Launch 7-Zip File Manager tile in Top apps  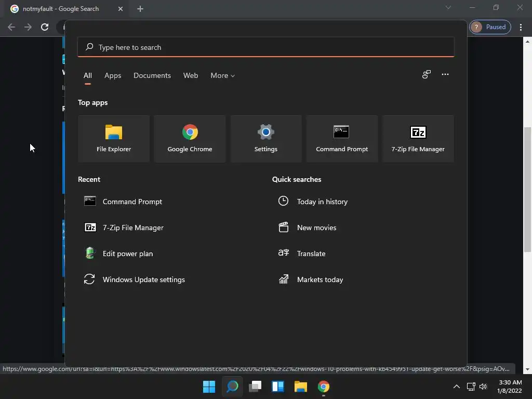[418, 139]
